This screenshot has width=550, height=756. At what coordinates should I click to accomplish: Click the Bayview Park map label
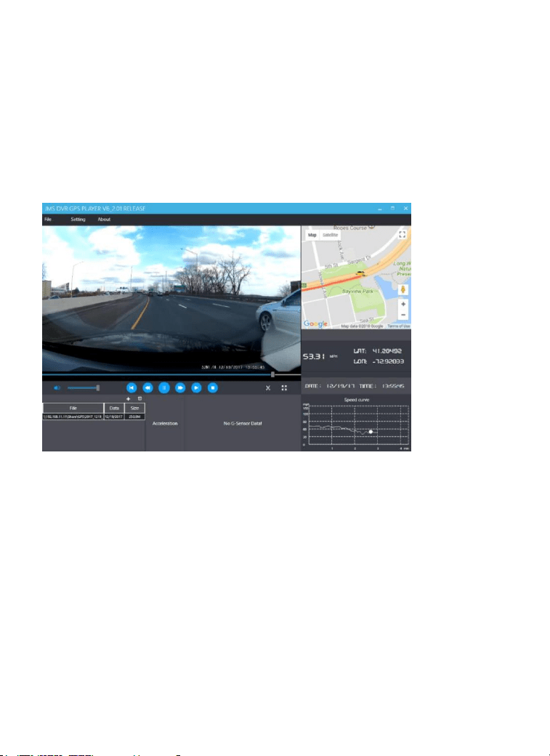357,291
